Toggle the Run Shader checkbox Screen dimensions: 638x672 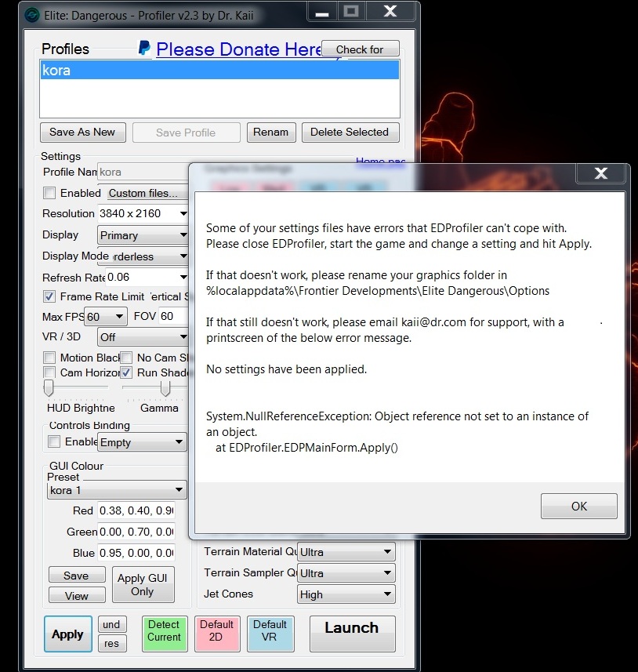(x=126, y=372)
